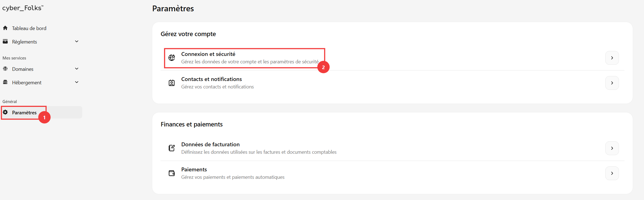Open the Domaines menu item

[23, 69]
